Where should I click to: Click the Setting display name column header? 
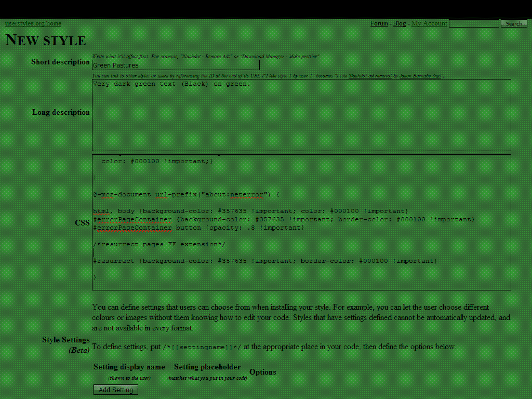coord(129,367)
